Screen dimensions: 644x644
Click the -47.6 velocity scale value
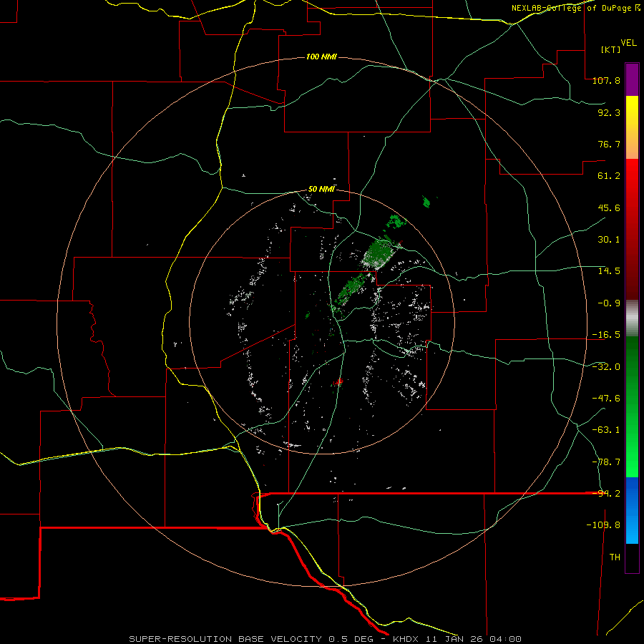tap(606, 399)
